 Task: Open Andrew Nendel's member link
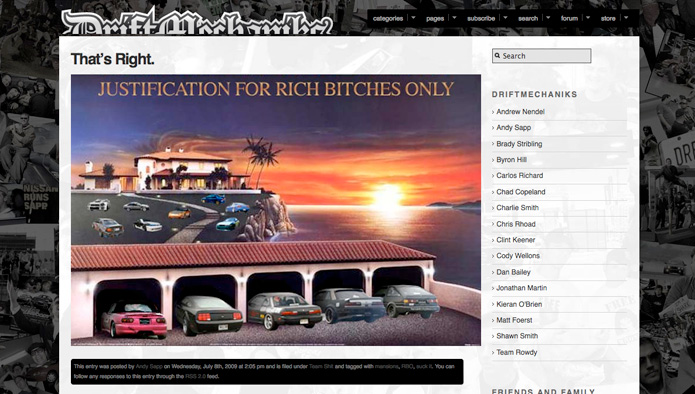520,112
